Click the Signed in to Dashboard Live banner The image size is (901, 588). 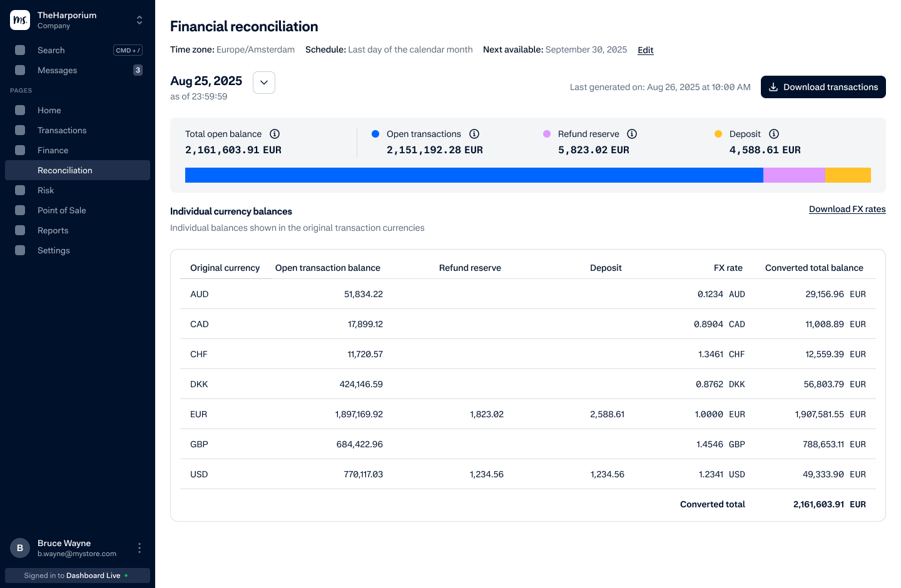pos(78,575)
